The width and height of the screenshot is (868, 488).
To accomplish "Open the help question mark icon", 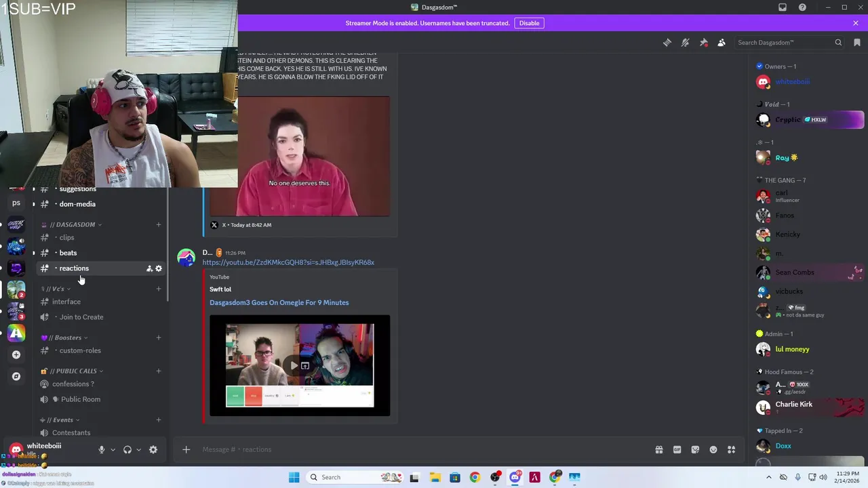I will point(802,7).
